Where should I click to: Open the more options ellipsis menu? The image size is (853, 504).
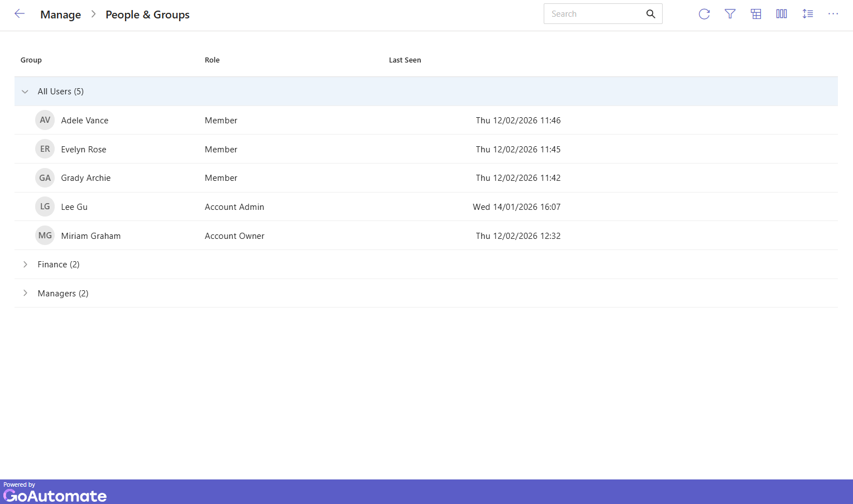pos(833,14)
